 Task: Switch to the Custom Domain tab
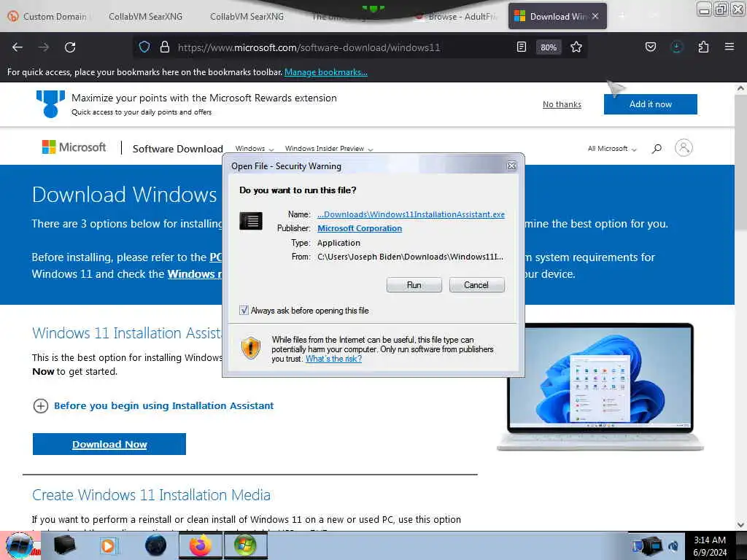pyautogui.click(x=48, y=17)
